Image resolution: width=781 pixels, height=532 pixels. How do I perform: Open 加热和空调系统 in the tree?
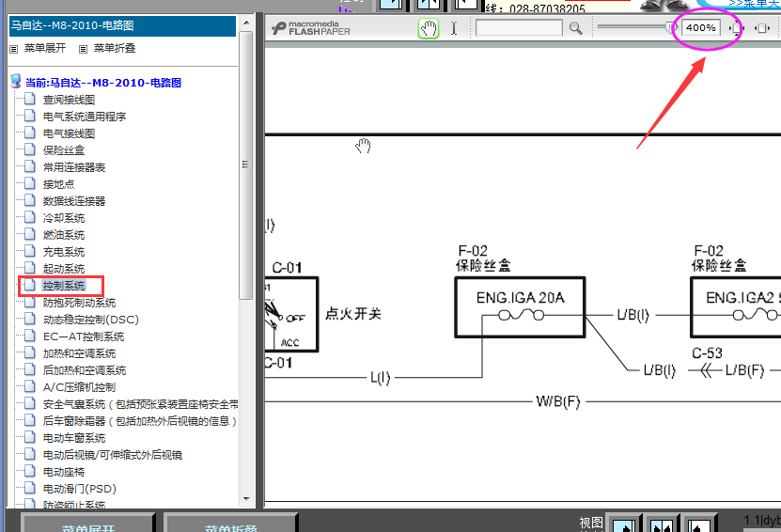[x=79, y=353]
